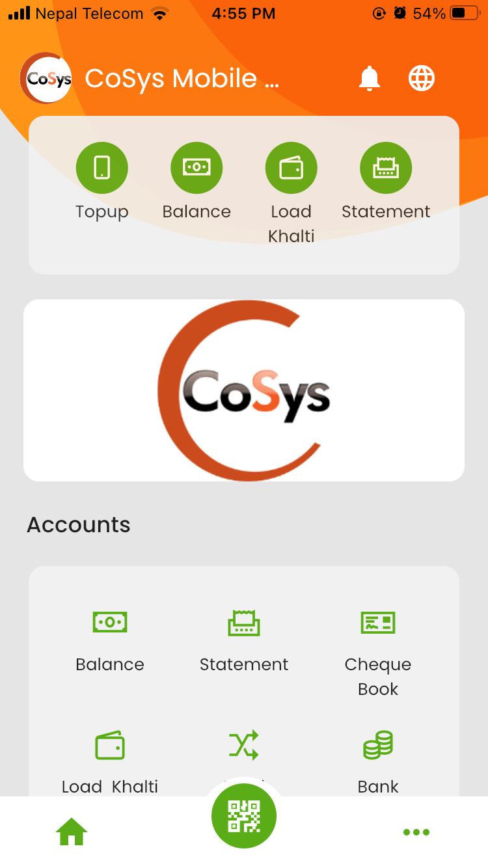Screen dimensions: 488x868
Task: Select the Load Khalti wallet shortcut
Action: pos(291,168)
